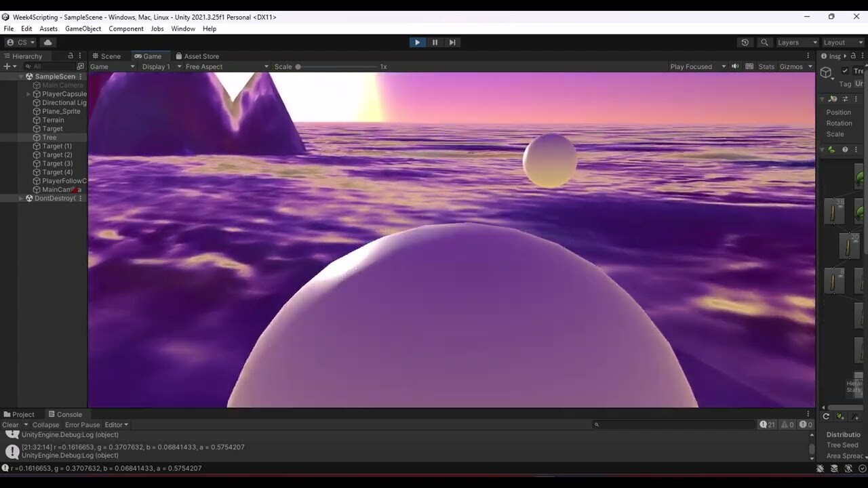Screen dimensions: 868x488
Task: Click the Step frame button
Action: pos(452,42)
